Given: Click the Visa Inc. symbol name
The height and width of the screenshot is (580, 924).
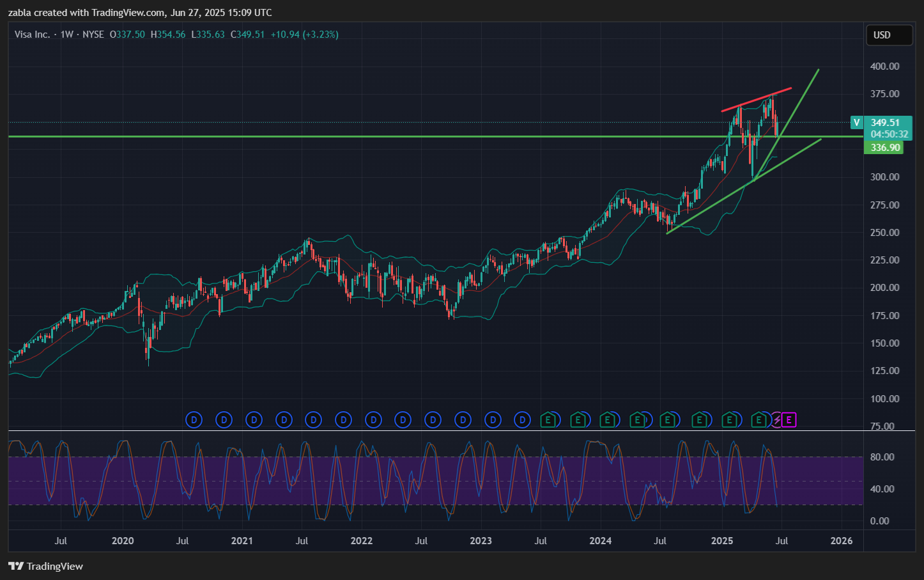Looking at the screenshot, I should point(32,35).
